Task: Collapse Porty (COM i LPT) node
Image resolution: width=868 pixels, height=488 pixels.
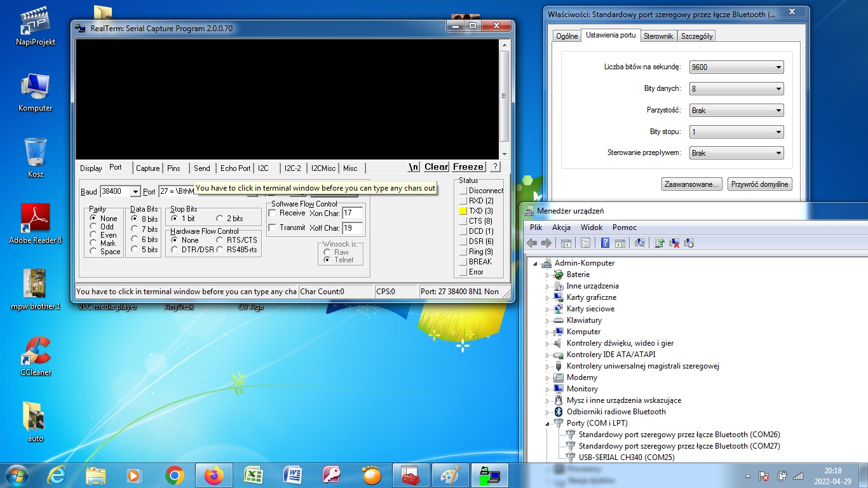Action: (x=547, y=423)
